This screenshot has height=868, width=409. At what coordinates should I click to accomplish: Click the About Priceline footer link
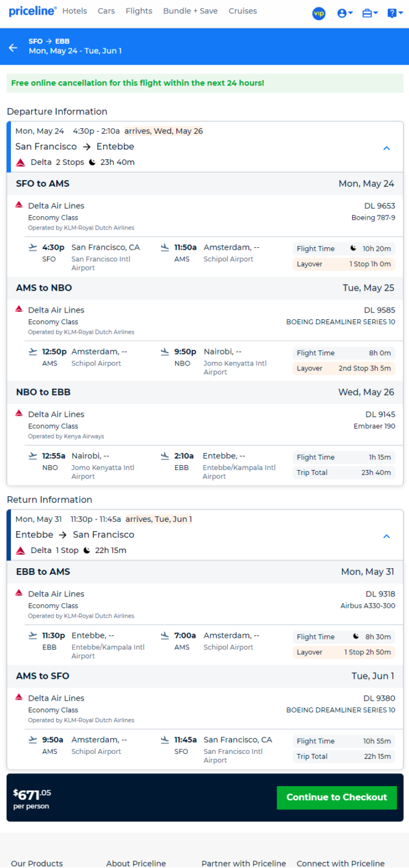(x=136, y=863)
